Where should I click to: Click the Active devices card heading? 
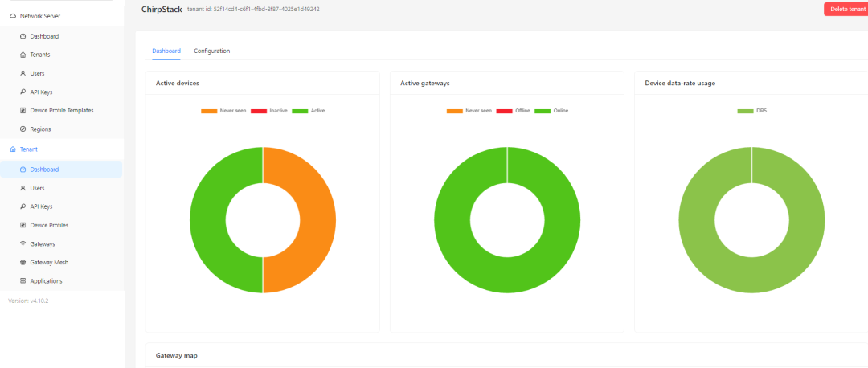tap(177, 83)
